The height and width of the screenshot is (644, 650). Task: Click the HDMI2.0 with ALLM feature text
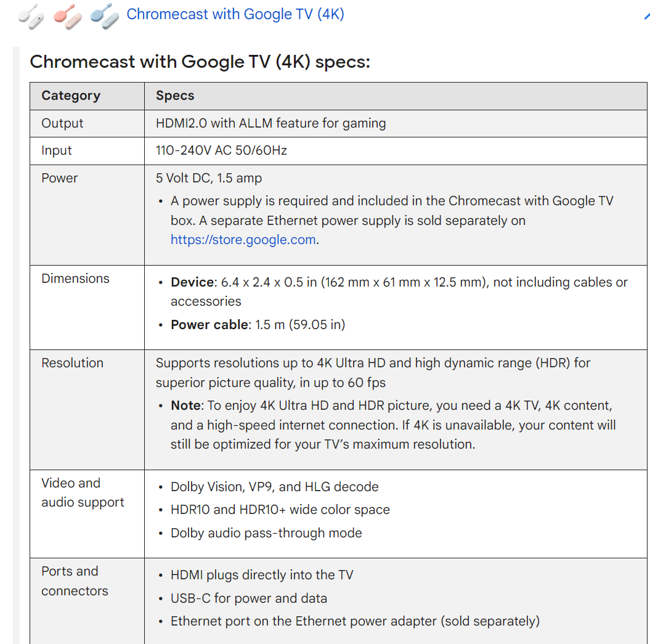coord(270,123)
